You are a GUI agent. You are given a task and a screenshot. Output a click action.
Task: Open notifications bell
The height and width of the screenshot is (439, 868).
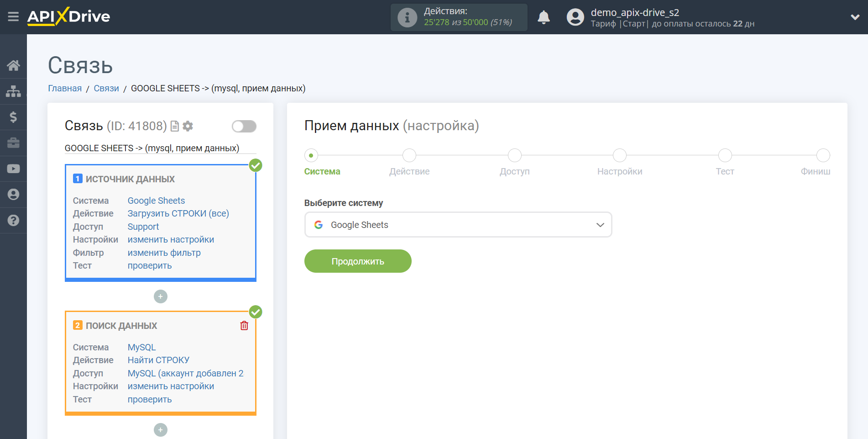pyautogui.click(x=544, y=17)
